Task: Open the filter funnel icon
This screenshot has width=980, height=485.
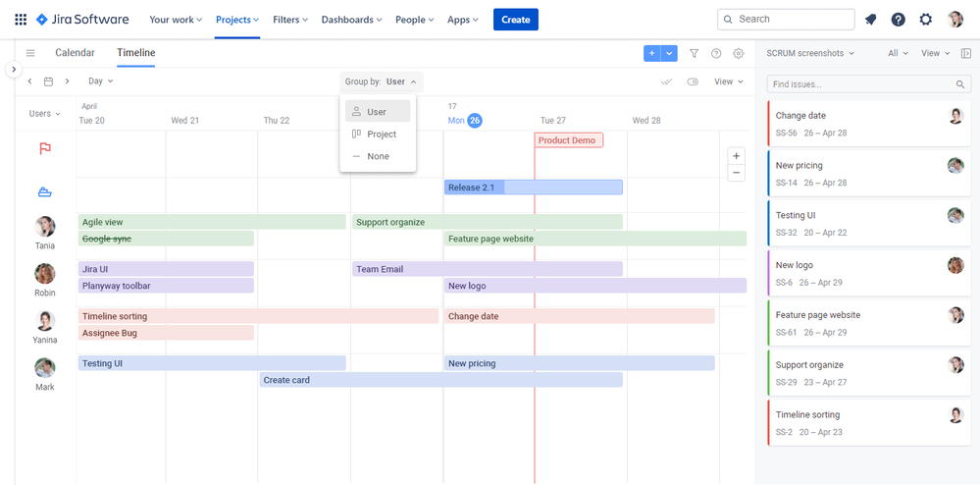Action: pyautogui.click(x=694, y=53)
